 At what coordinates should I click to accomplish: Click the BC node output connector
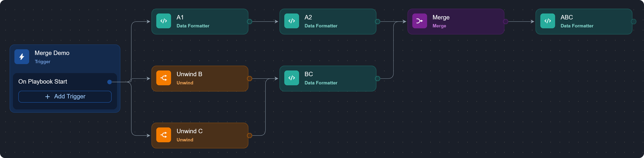[377, 78]
